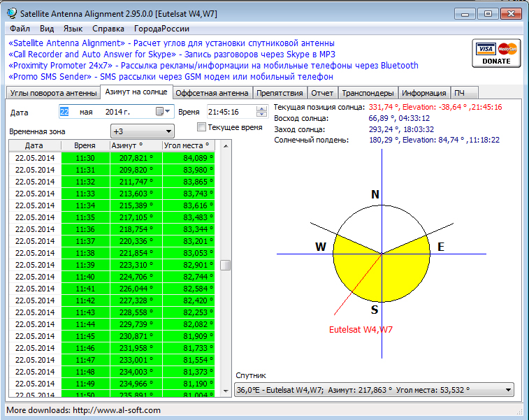This screenshot has width=529, height=420.
Task: Open the Язык menu
Action: click(x=73, y=29)
